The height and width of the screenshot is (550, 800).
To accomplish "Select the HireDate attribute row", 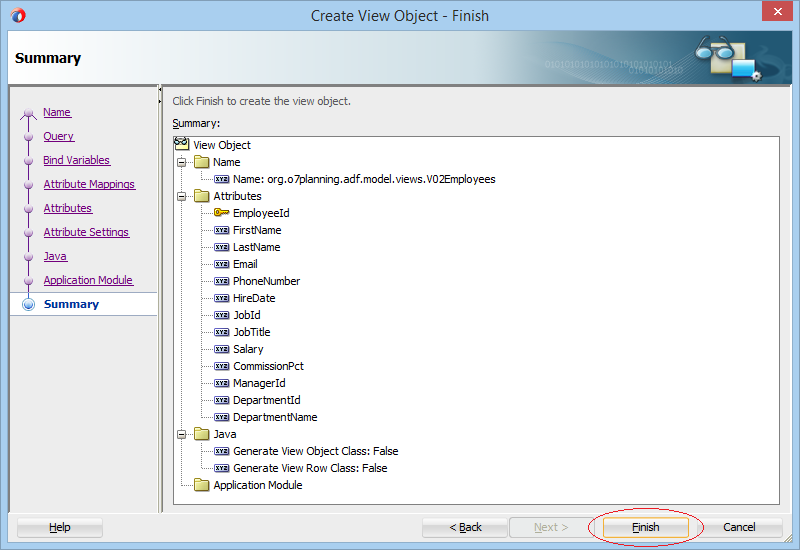I will [x=254, y=298].
